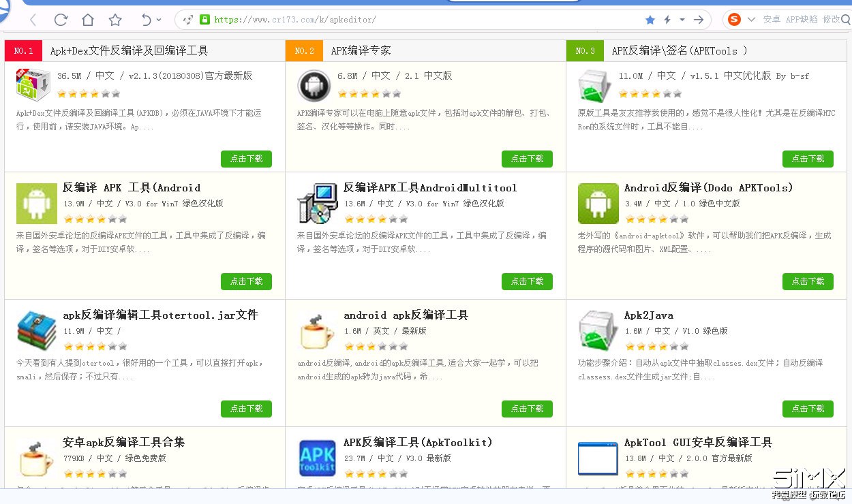Download Android反编译(Dodo APKTools) with 点击下载
Viewport: 852px width, 504px height.
coord(808,281)
